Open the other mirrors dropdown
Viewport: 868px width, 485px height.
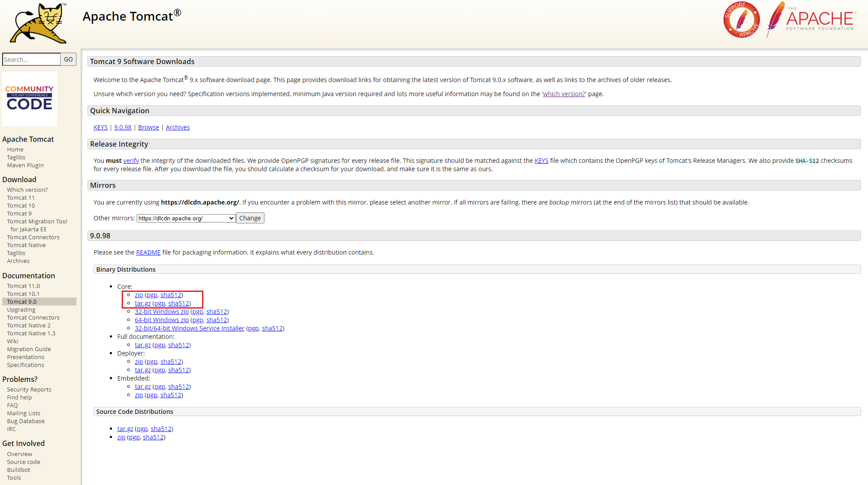pos(186,218)
